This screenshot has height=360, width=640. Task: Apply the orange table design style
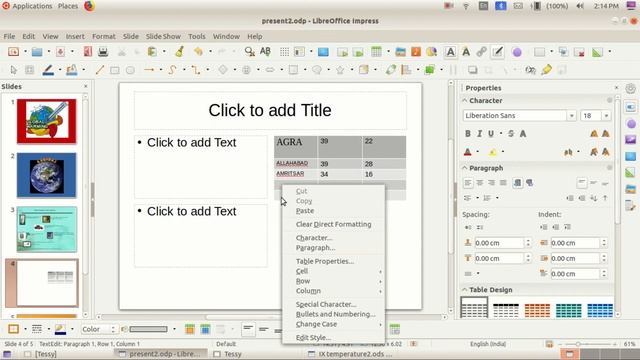537,310
